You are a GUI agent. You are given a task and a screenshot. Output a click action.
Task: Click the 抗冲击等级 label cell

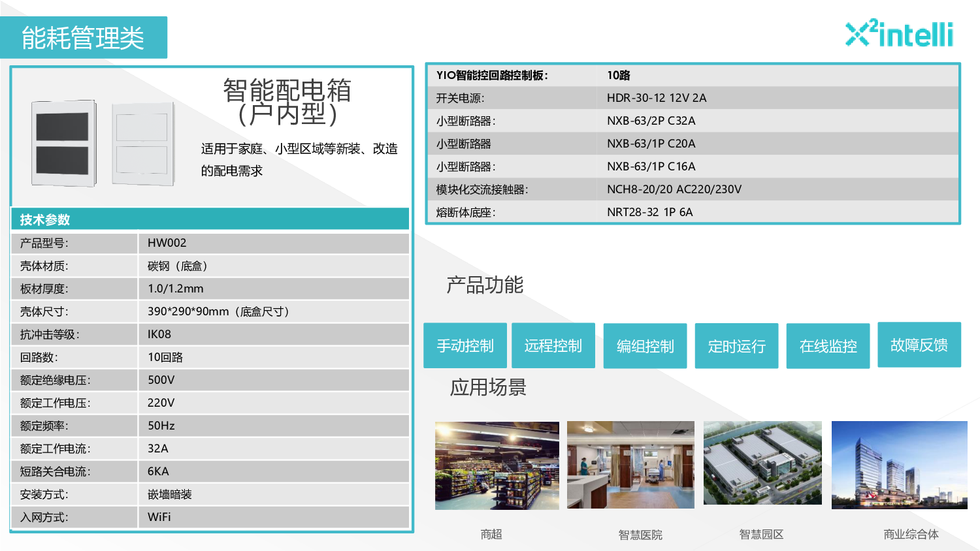pyautogui.click(x=74, y=334)
